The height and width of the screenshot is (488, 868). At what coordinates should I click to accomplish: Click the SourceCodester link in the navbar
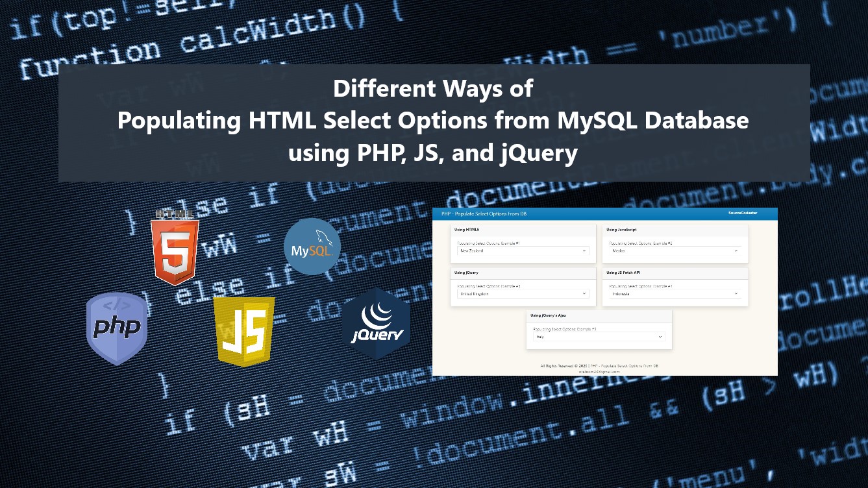coord(744,213)
